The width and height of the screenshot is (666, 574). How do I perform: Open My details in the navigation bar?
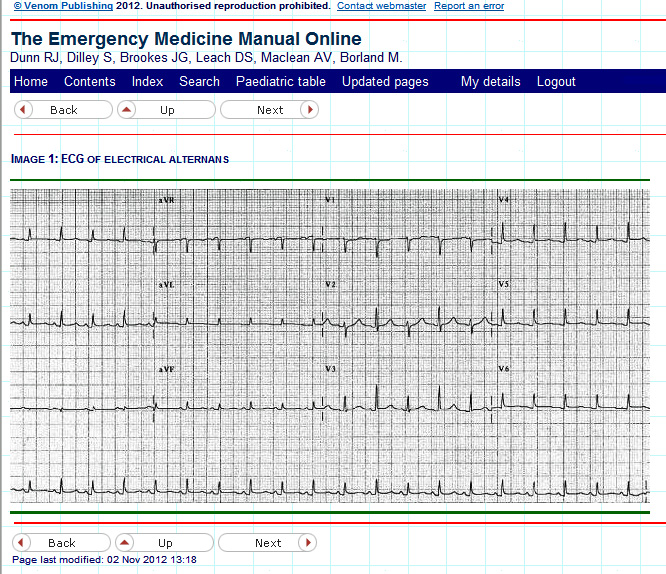491,82
